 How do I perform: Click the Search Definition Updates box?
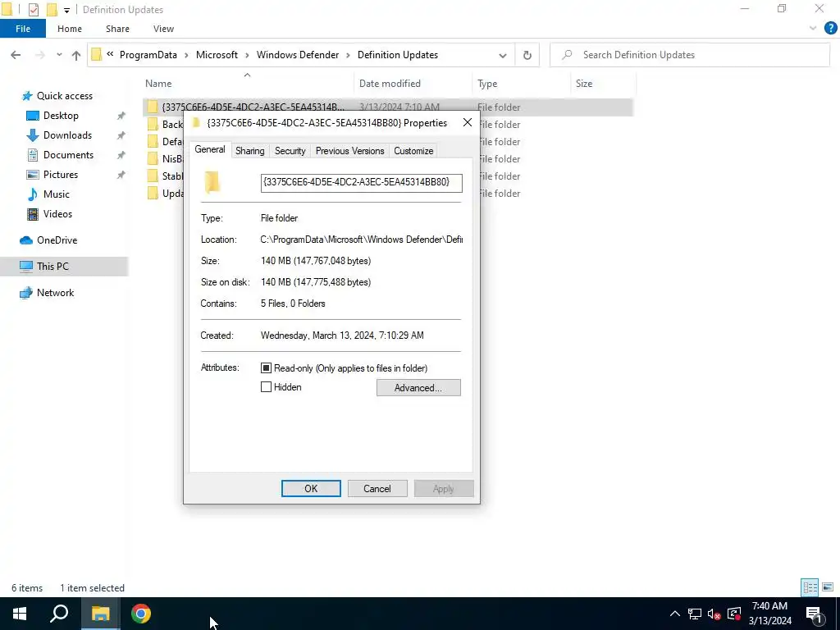689,55
